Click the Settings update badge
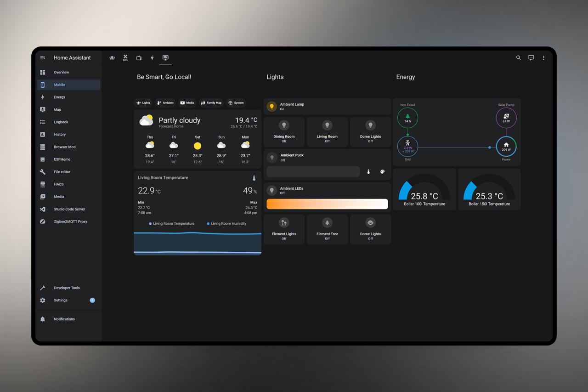The width and height of the screenshot is (588, 392). pos(92,300)
